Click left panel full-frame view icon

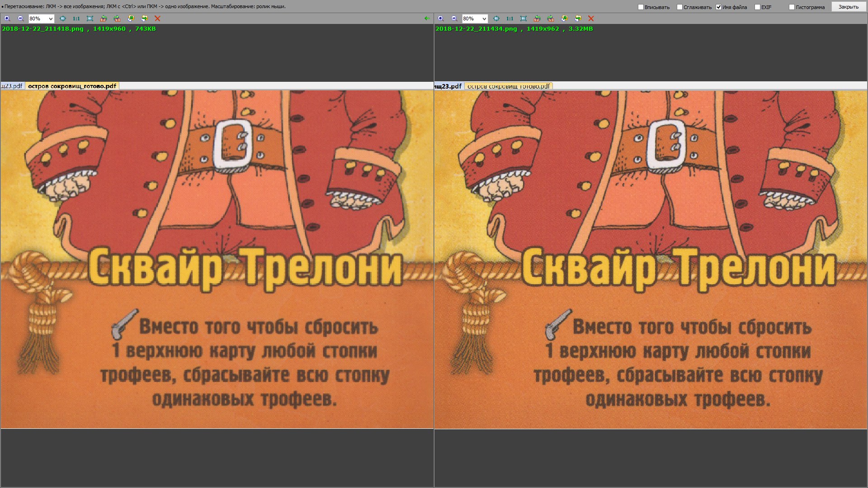[x=90, y=19]
